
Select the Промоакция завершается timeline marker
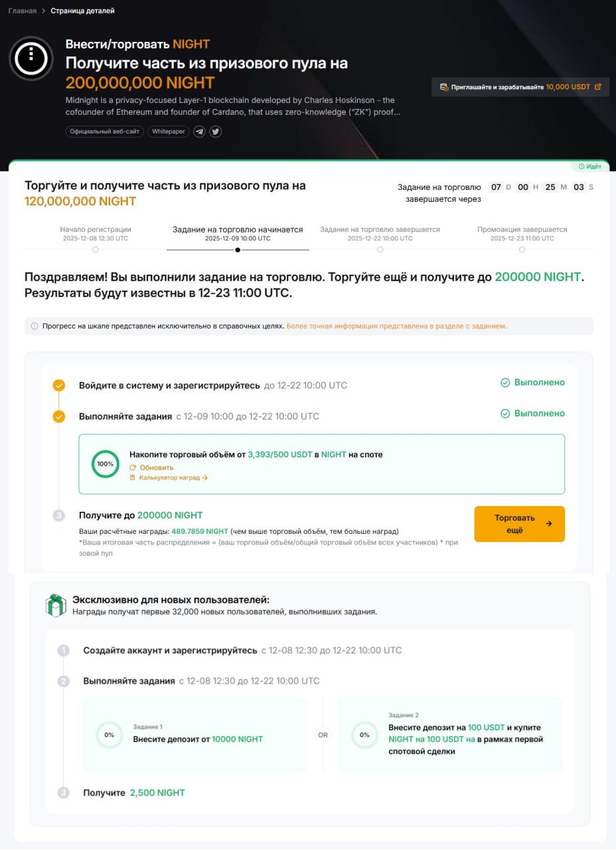pos(522,250)
